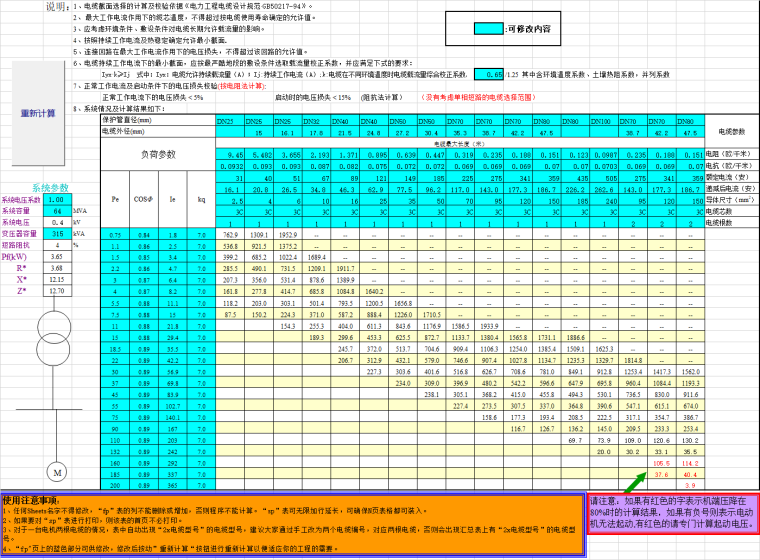Screen dimensions: 760x560
Task: Edit the 系统容量 value cell 64
Action: click(x=57, y=211)
